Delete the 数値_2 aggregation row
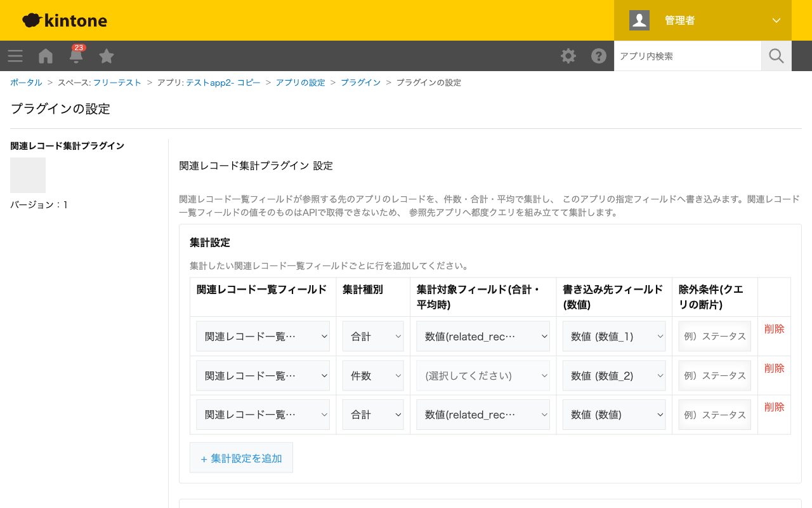812x508 pixels. (x=775, y=368)
